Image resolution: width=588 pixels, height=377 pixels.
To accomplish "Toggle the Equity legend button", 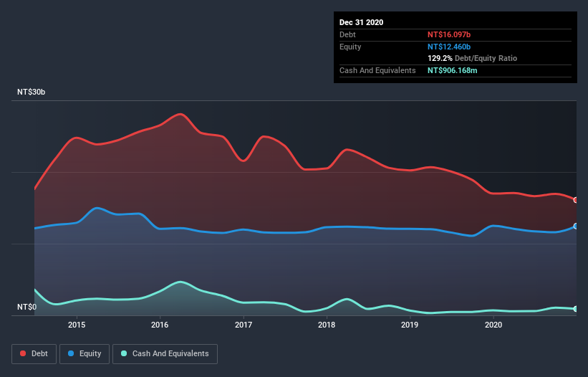I will coord(85,354).
